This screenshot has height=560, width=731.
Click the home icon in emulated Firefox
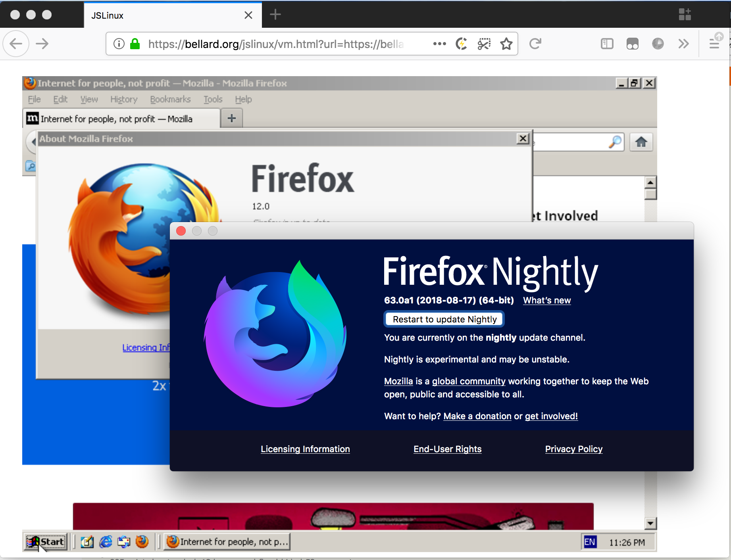(x=641, y=142)
